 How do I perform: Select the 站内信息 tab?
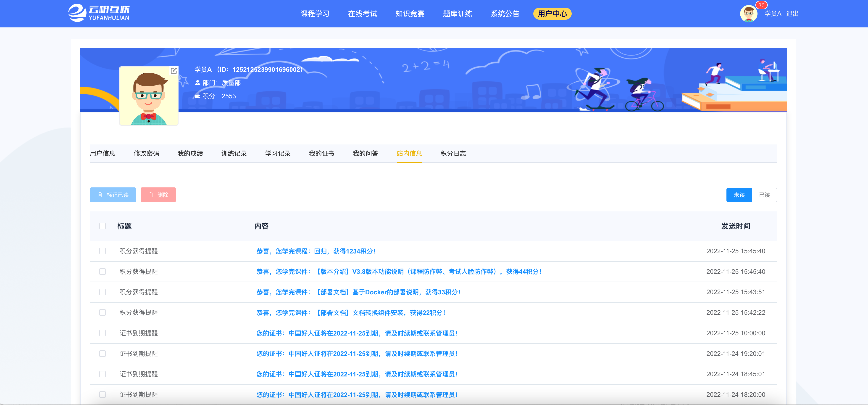click(409, 153)
